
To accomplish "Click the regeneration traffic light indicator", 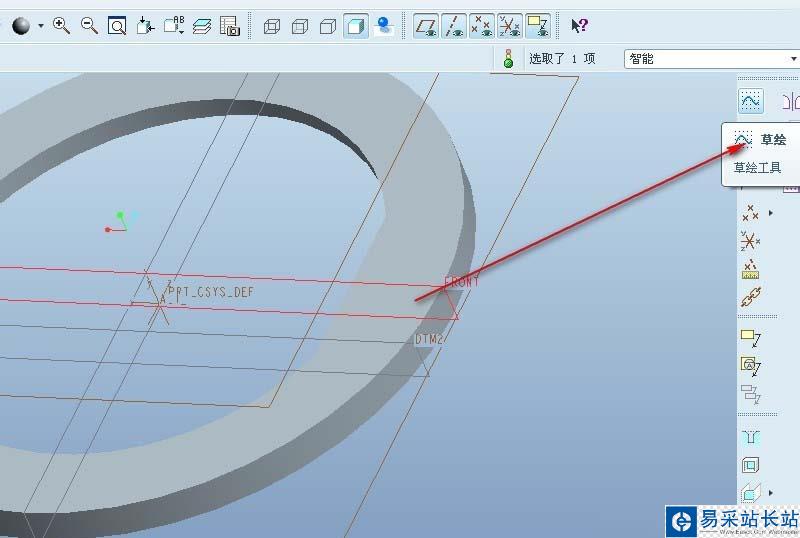I will tap(508, 59).
